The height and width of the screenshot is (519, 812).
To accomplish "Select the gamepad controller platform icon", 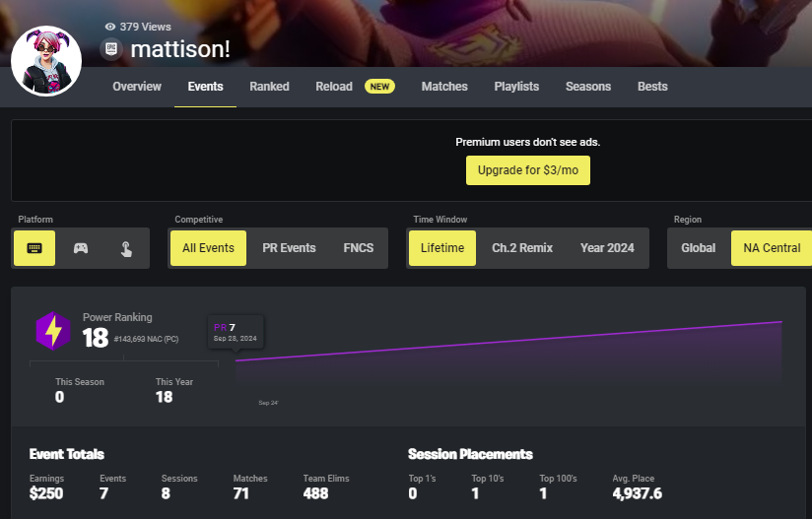I will click(x=80, y=248).
